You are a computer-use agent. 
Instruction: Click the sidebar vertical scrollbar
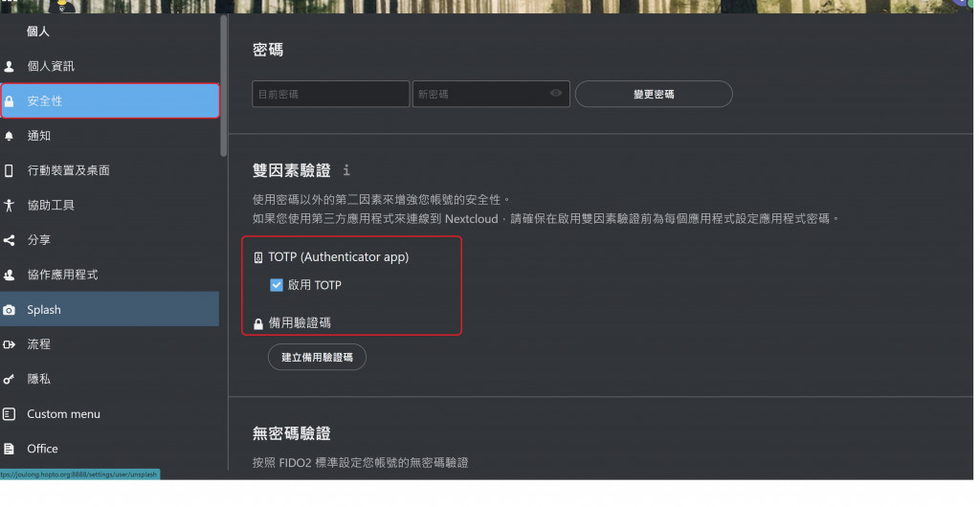pos(224,86)
